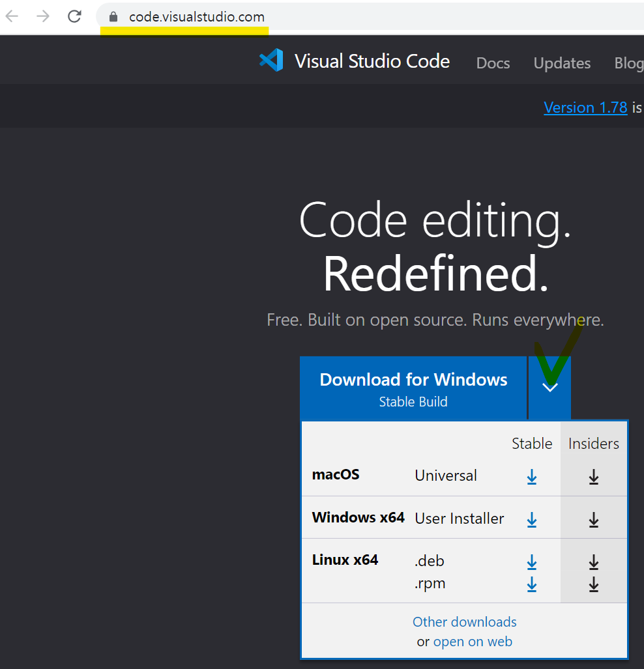Click the Linux x64 row label
This screenshot has height=669, width=644.
(x=345, y=560)
